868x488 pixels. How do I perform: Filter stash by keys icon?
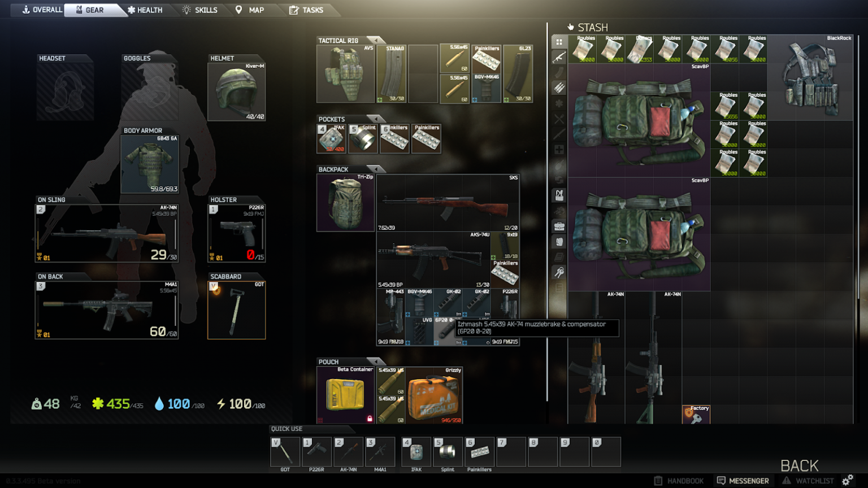[x=559, y=272]
